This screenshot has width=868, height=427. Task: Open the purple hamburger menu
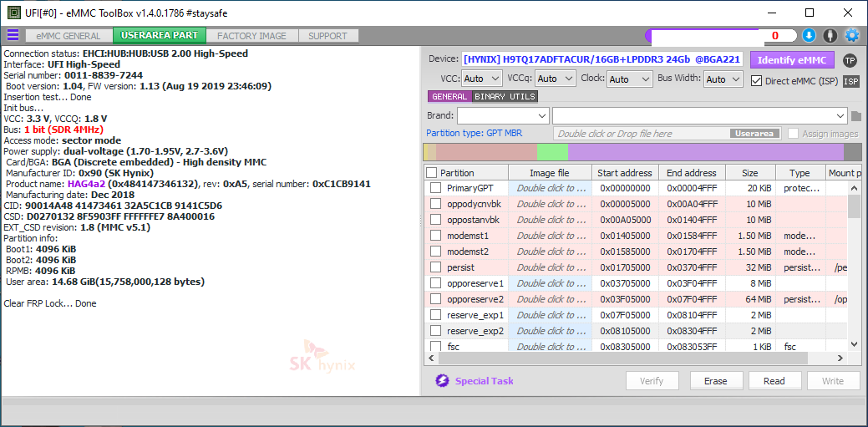point(13,35)
